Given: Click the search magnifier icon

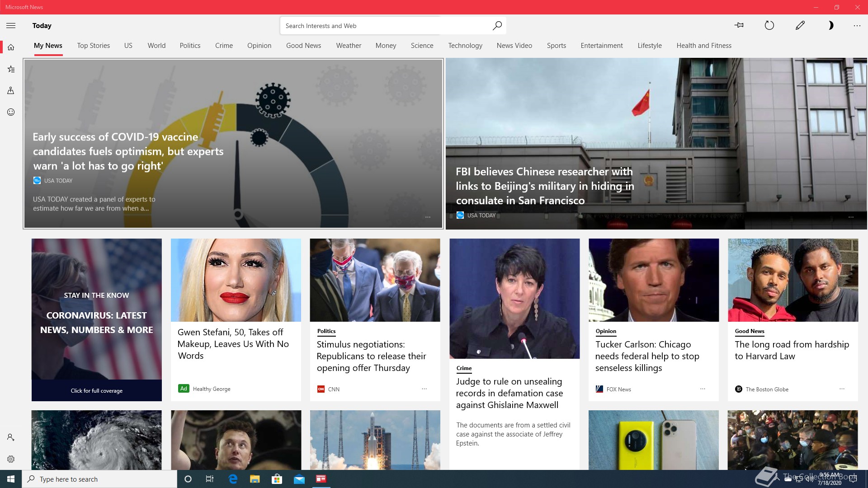Looking at the screenshot, I should tap(497, 26).
